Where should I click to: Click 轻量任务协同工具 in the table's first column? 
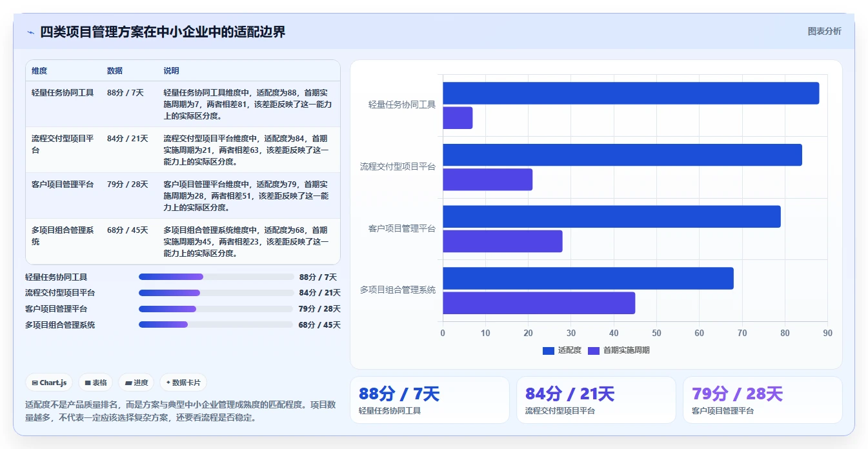pyautogui.click(x=63, y=93)
